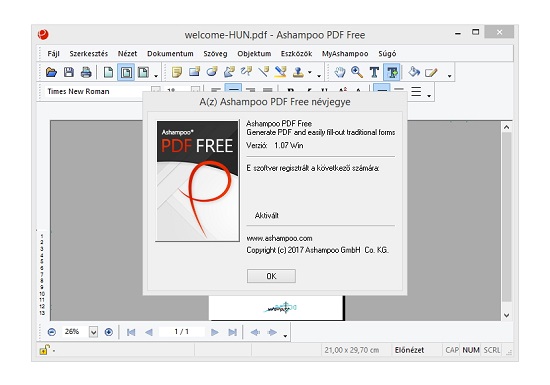Go to the next page
This screenshot has height=385, width=550.
point(215,332)
